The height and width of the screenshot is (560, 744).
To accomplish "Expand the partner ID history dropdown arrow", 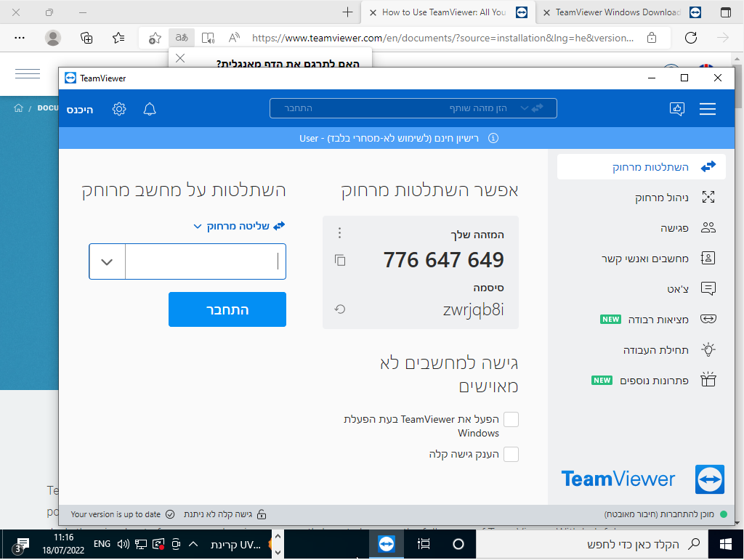I will tap(108, 261).
